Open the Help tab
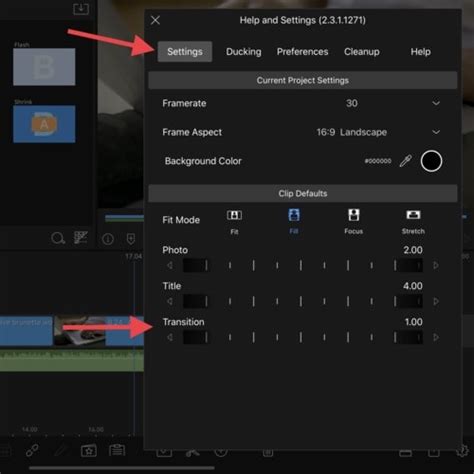The image size is (474, 474). coord(420,52)
